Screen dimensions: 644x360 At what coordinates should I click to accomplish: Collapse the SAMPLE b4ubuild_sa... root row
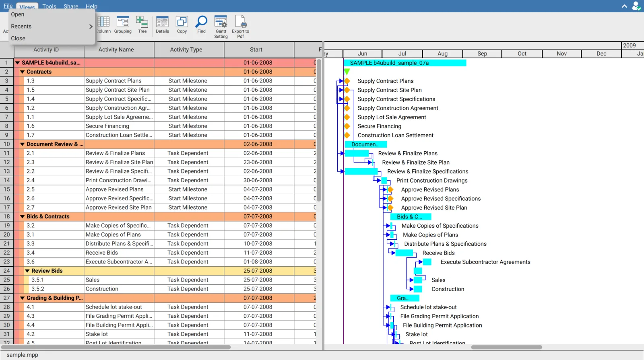click(x=17, y=63)
